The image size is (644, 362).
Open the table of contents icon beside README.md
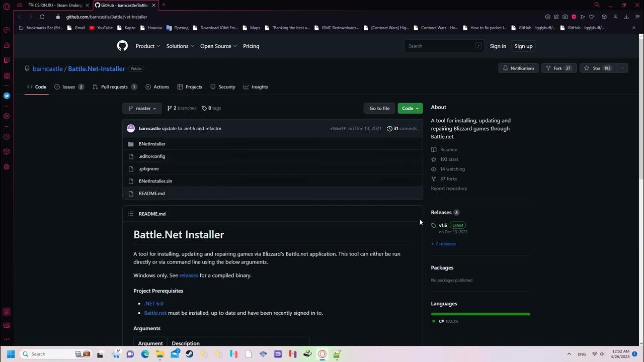pyautogui.click(x=131, y=214)
